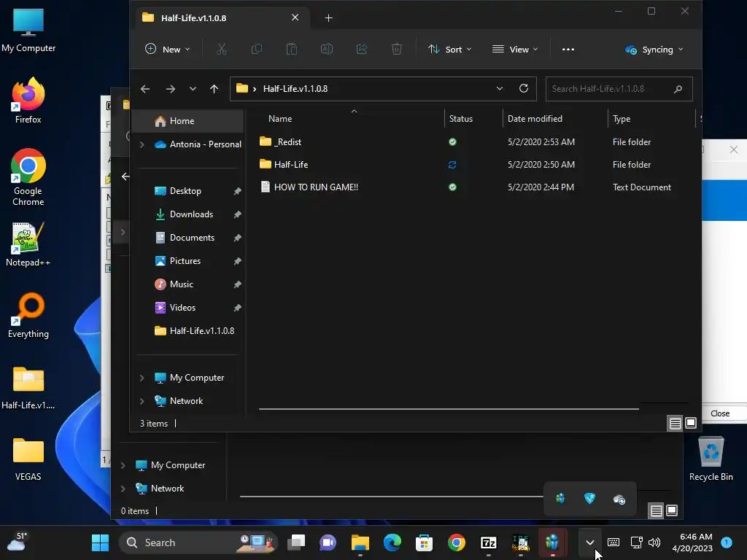This screenshot has height=560, width=747.
Task: Expand address bar history dropdown
Action: [x=499, y=88]
